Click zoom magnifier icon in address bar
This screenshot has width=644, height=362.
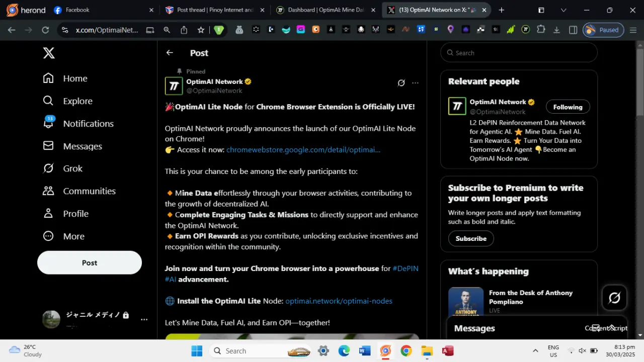coord(167,30)
